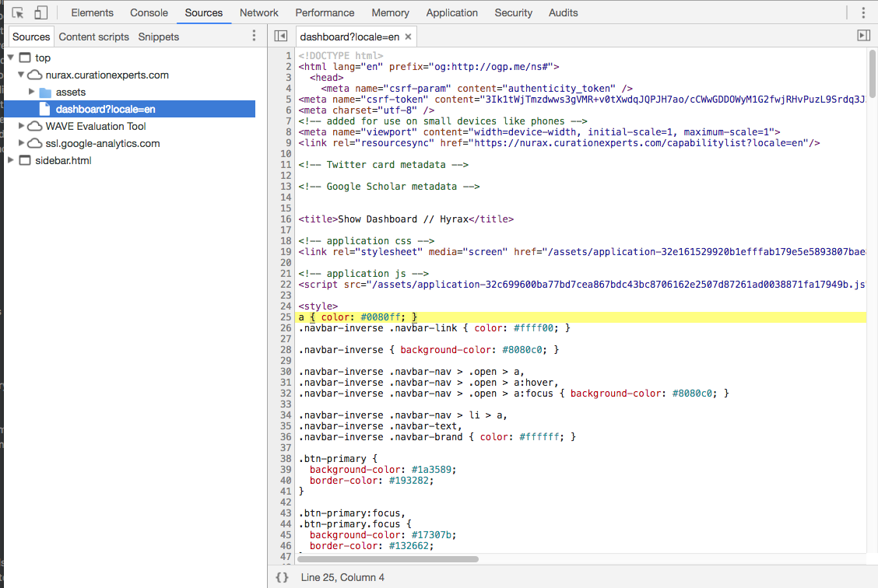878x588 pixels.
Task: Click the '#ffffff' value on line 36
Action: point(539,437)
